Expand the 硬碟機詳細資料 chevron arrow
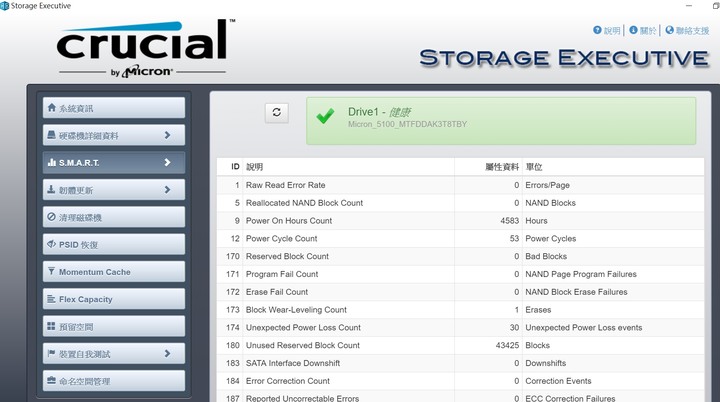Viewport: 720px width, 402px height. pyautogui.click(x=167, y=135)
